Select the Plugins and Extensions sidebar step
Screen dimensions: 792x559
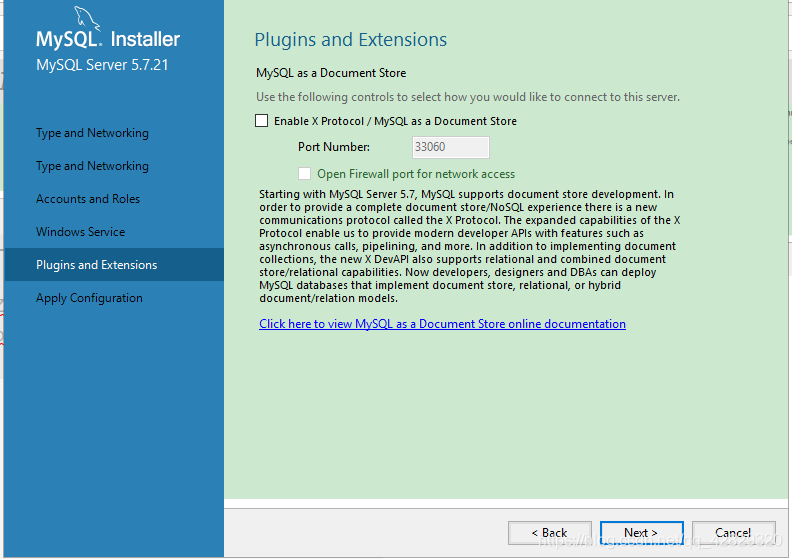point(114,265)
